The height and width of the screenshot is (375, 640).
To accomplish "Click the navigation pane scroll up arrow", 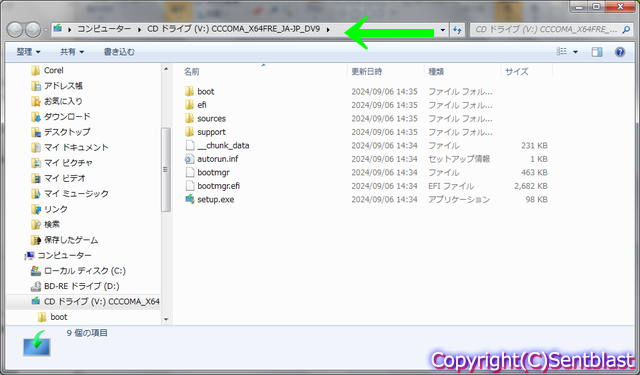I will [166, 69].
